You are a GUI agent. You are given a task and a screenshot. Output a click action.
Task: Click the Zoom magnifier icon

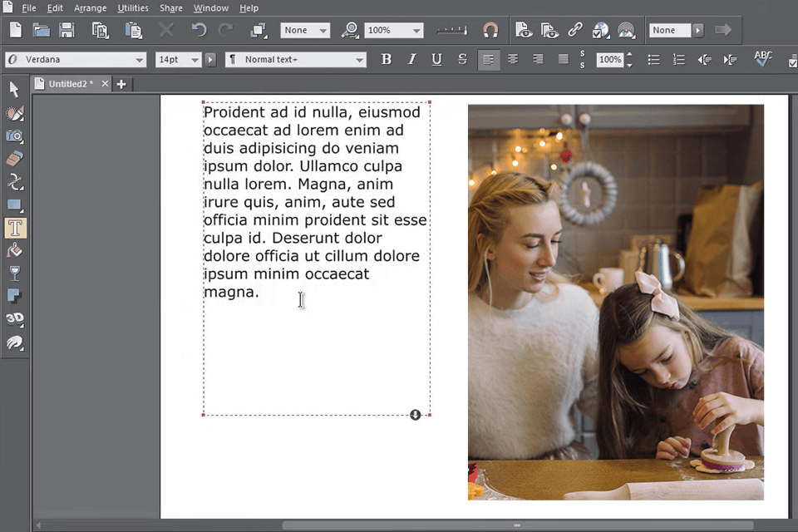coord(350,31)
